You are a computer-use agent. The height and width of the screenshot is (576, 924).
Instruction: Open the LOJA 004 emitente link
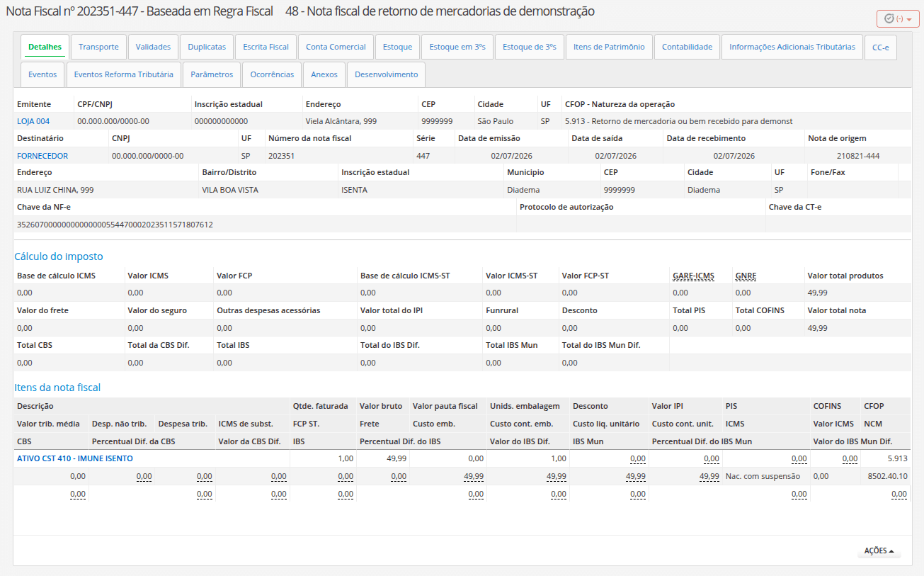[x=33, y=121]
